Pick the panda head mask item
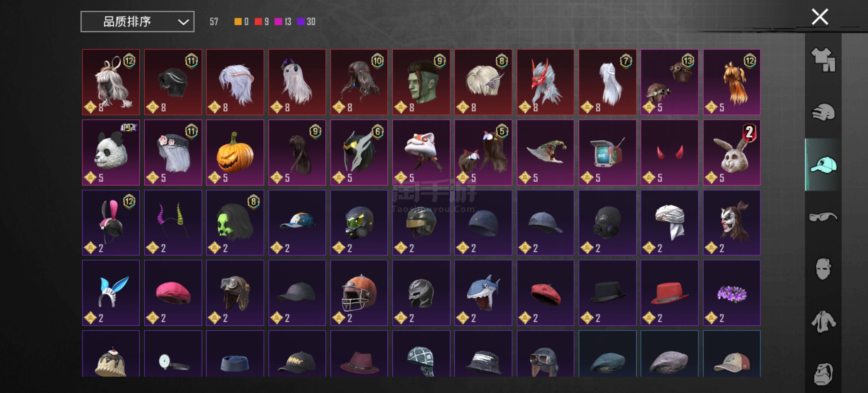The height and width of the screenshot is (393, 868). pyautogui.click(x=111, y=152)
